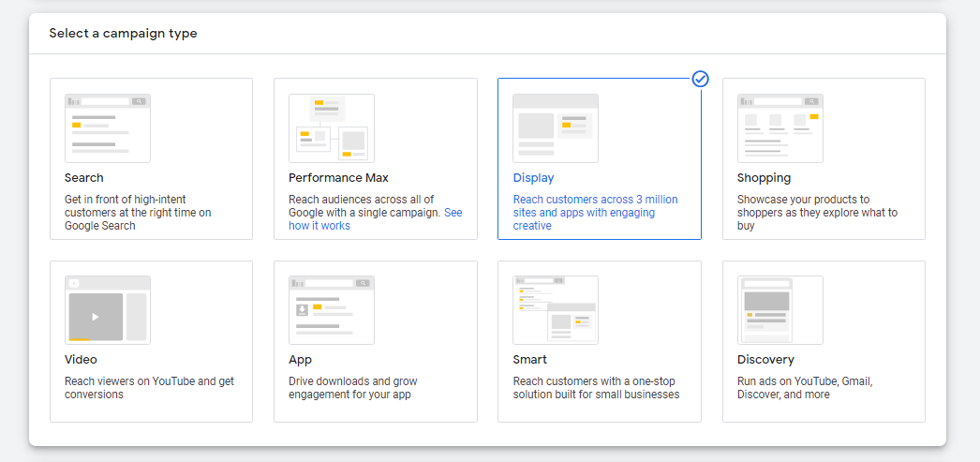The height and width of the screenshot is (462, 980).
Task: Click the Shopping campaign illustration icon
Action: click(780, 128)
